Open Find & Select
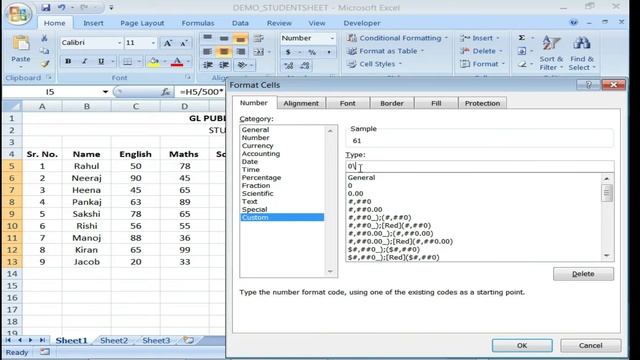The height and width of the screenshot is (360, 640). click(582, 53)
